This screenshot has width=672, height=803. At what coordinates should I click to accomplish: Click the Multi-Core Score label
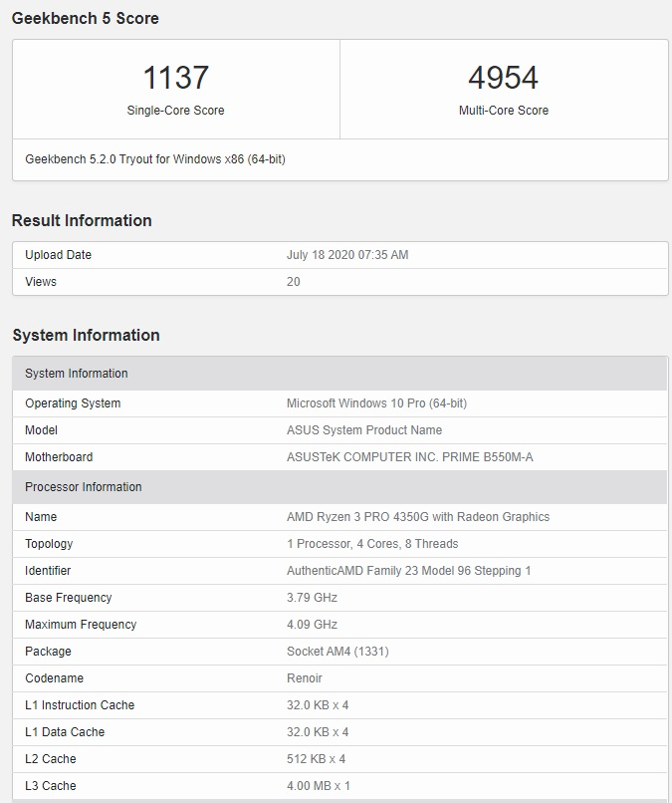pos(504,111)
